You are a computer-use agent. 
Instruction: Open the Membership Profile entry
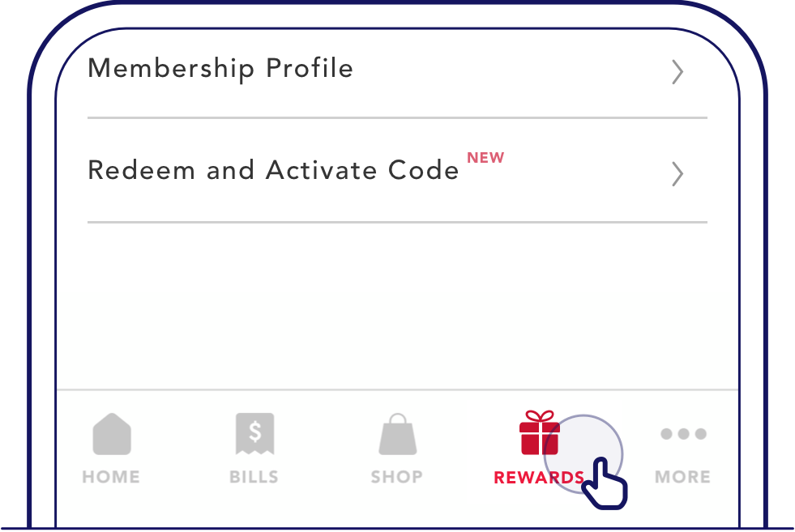point(397,70)
